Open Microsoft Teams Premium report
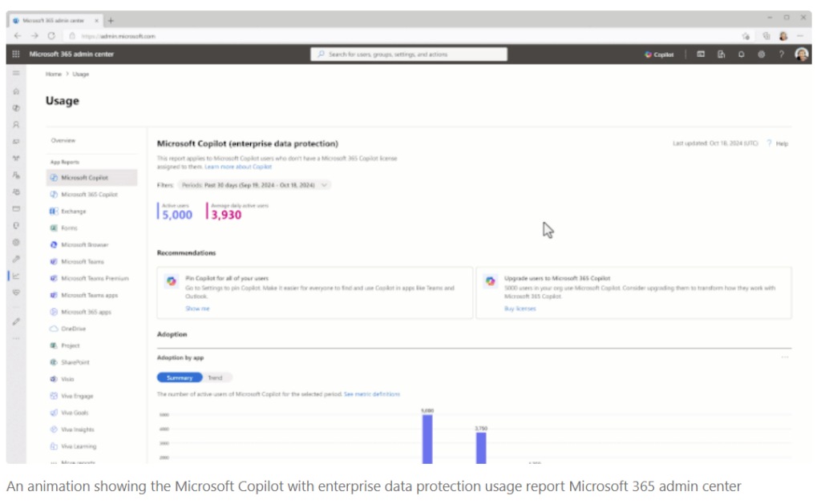This screenshot has width=821, height=504. tap(95, 278)
